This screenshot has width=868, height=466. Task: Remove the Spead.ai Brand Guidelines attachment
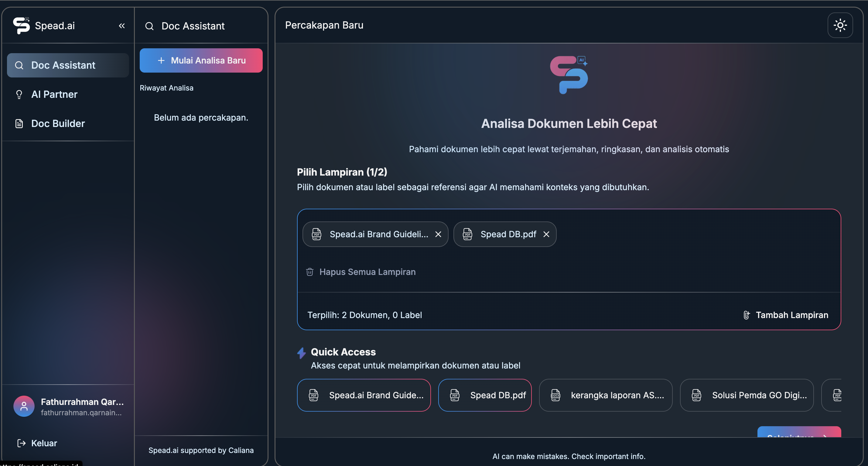[x=438, y=234]
